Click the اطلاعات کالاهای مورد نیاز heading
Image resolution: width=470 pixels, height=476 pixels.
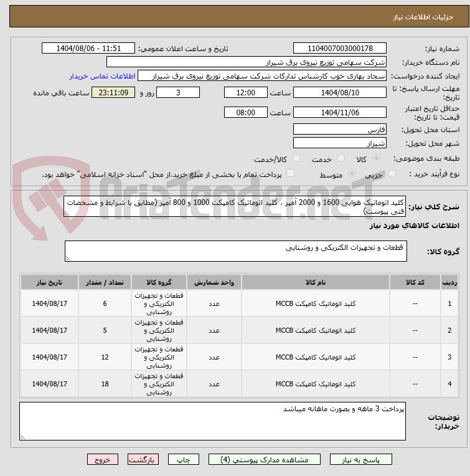(x=414, y=226)
